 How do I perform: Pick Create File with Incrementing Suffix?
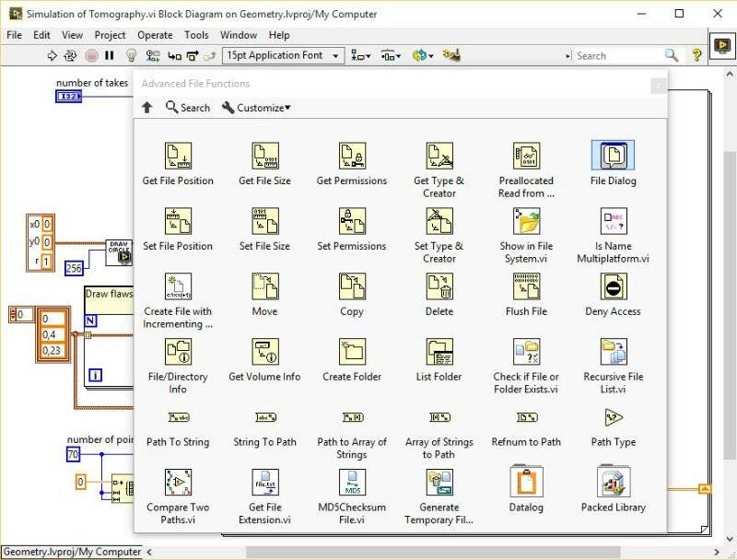[178, 286]
